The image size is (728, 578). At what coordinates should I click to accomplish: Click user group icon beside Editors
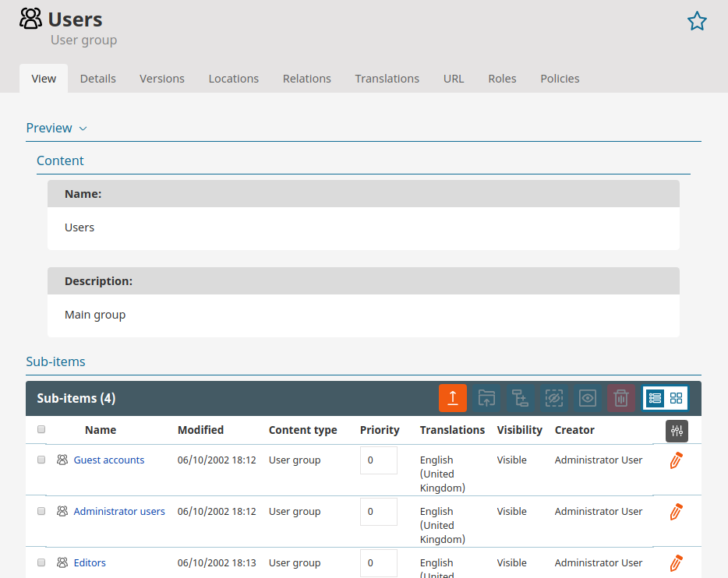[62, 562]
